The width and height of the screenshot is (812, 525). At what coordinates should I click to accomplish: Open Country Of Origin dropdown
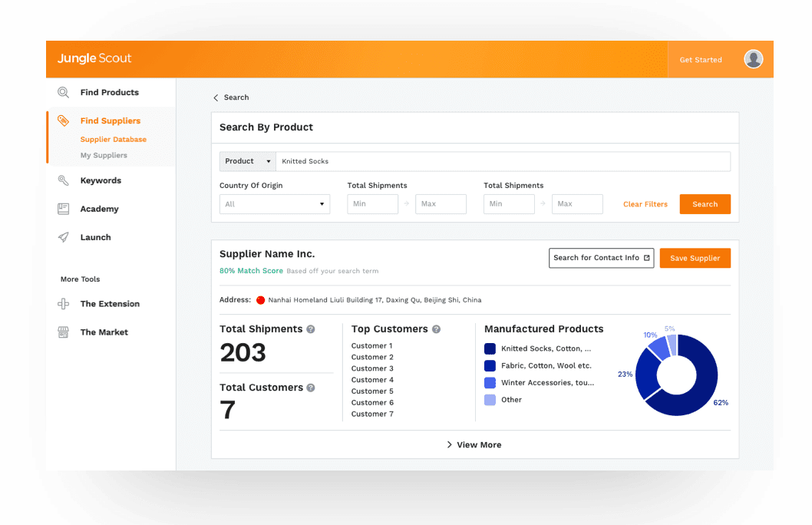275,204
